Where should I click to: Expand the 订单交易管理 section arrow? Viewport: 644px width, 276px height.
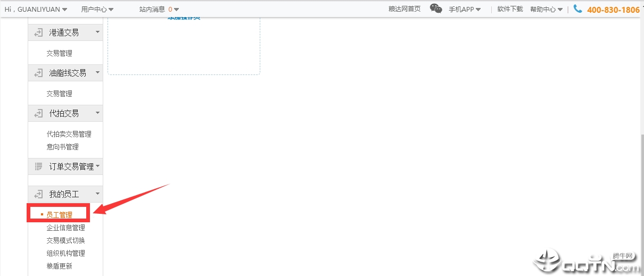pos(98,166)
